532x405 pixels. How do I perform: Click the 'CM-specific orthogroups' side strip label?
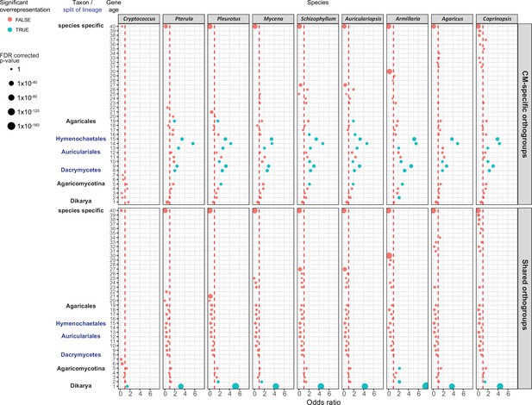tap(524, 114)
